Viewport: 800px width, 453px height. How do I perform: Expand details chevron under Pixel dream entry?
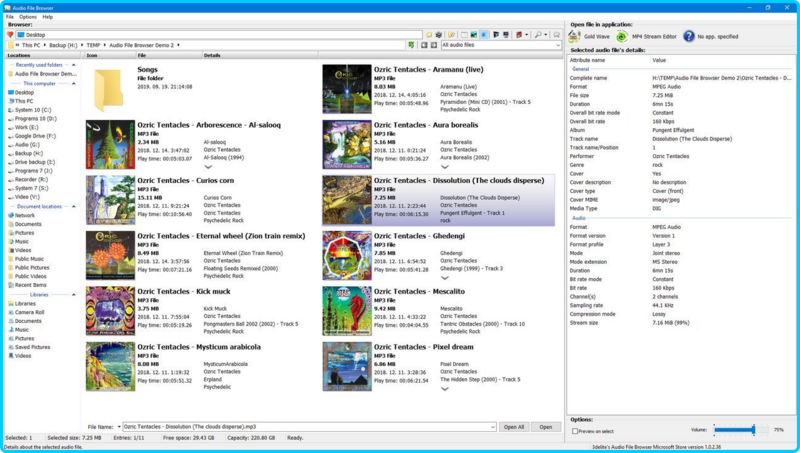click(444, 389)
